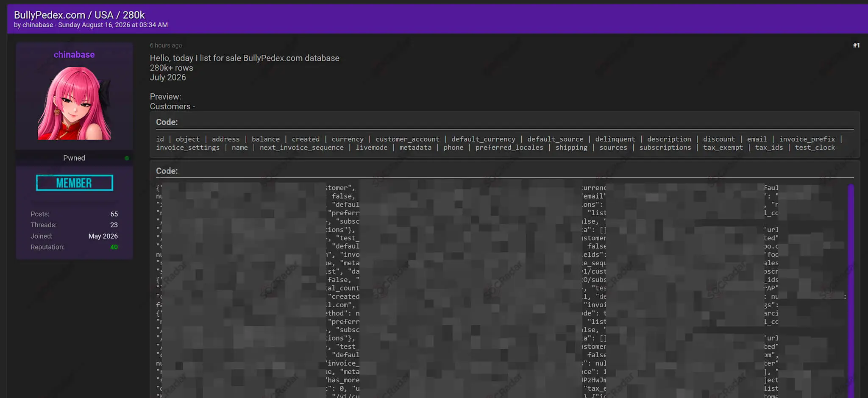Click the post count value 65
Image resolution: width=868 pixels, height=398 pixels.
tap(114, 214)
